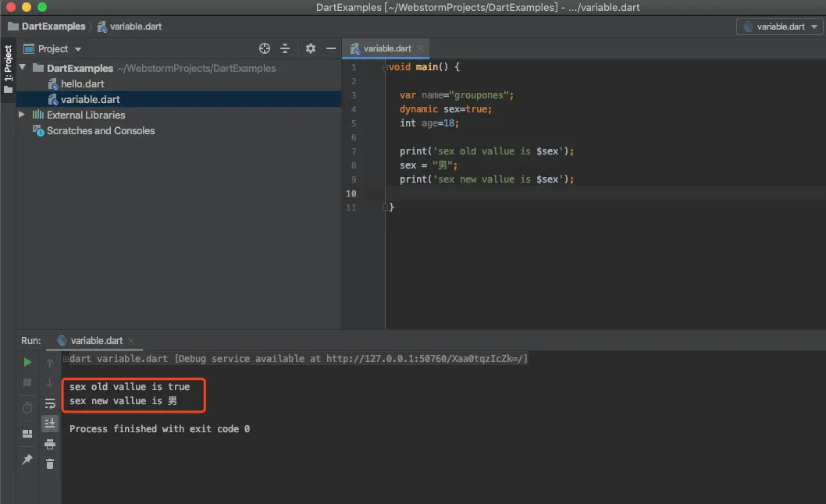826x504 pixels.
Task: Click the up stack trace arrow
Action: tap(50, 363)
